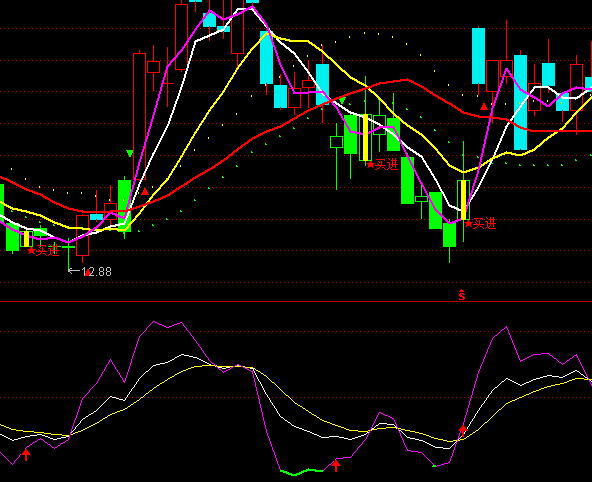Click the green down triangle near the red moving average crossover
This screenshot has width=592, height=482.
[x=342, y=100]
